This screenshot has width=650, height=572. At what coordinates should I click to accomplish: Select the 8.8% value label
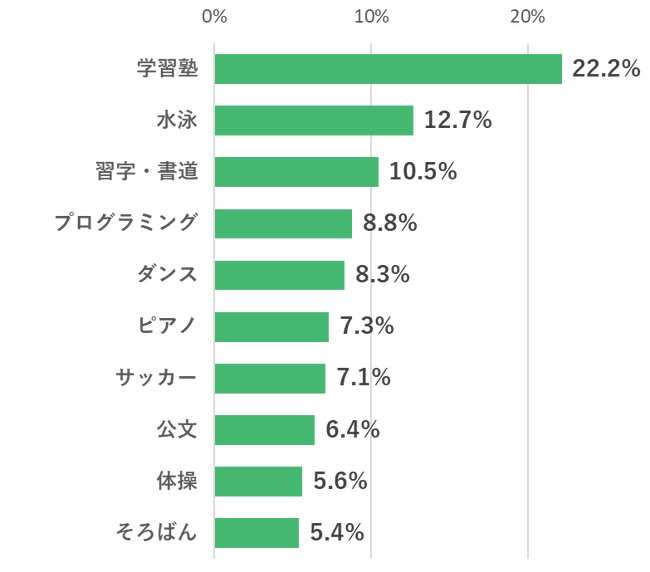click(390, 224)
